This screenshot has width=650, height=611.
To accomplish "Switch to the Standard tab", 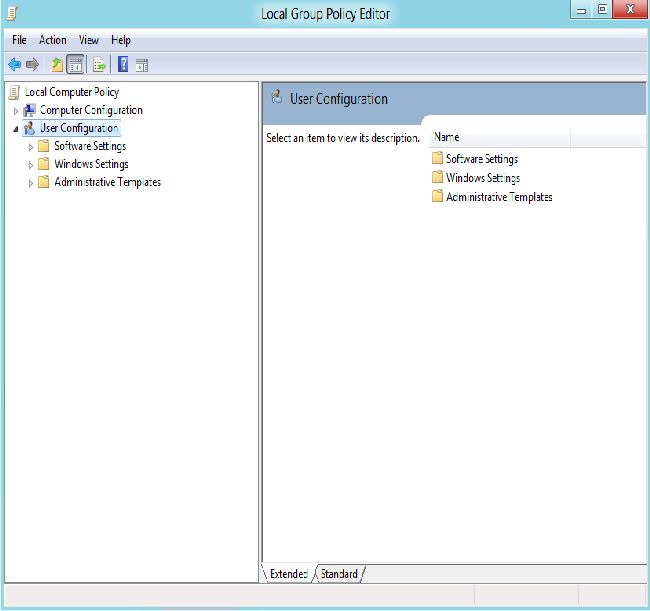I will pos(339,574).
